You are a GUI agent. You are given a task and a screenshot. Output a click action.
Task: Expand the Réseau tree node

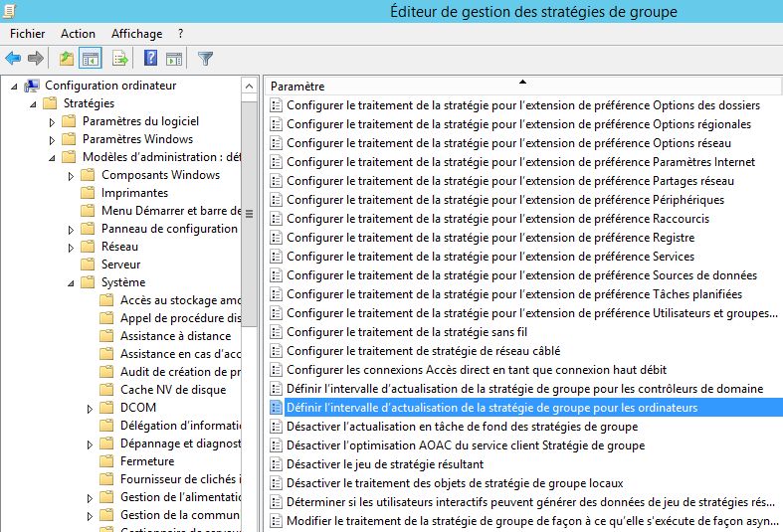coord(71,247)
